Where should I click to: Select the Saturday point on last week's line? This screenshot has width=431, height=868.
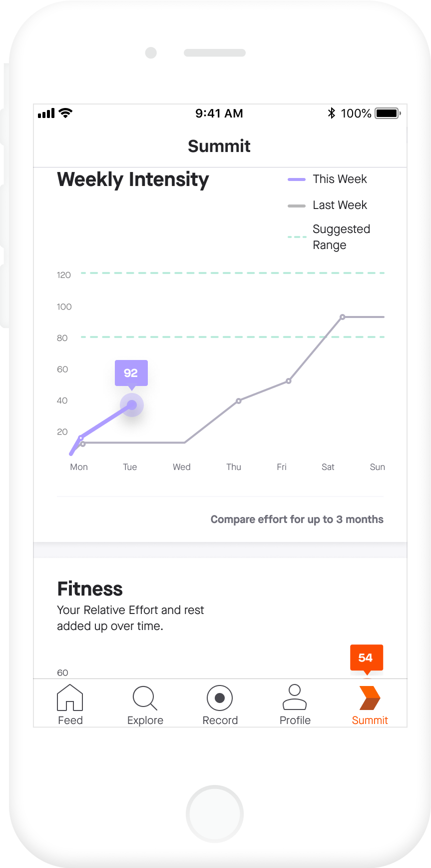(x=343, y=317)
